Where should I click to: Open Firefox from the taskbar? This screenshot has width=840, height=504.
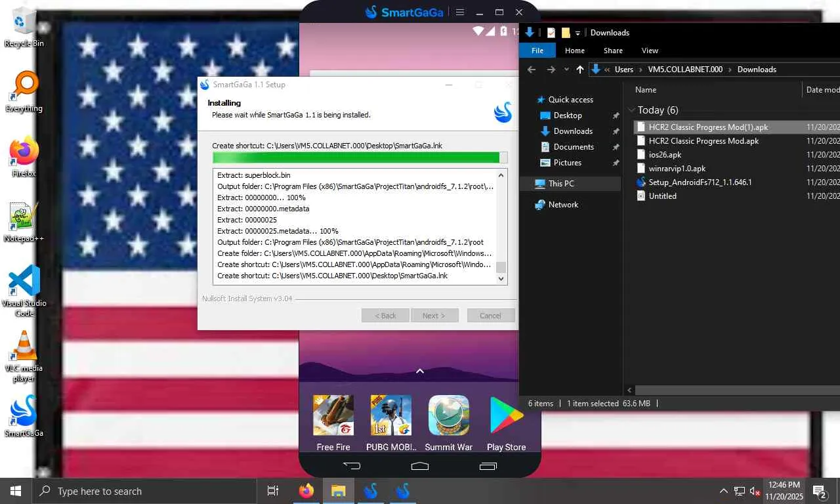coord(306,491)
